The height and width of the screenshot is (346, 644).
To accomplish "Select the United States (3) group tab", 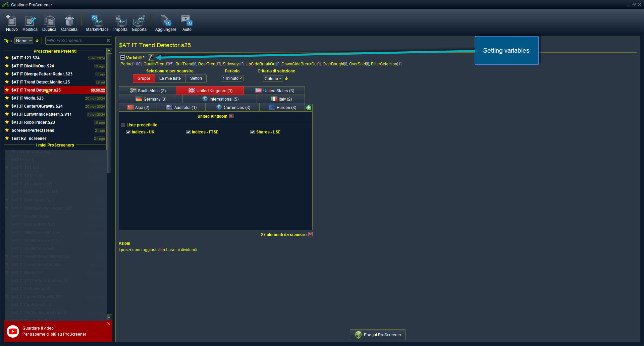I will [x=274, y=91].
